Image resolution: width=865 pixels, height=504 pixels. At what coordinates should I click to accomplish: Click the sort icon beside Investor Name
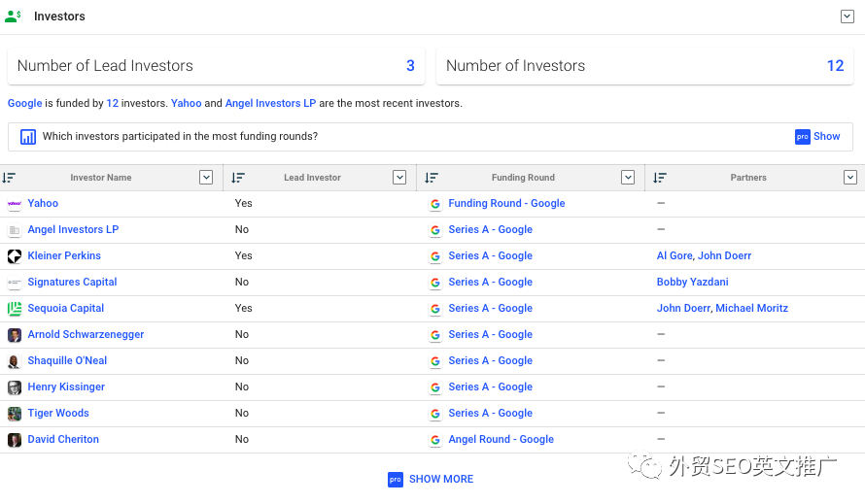[x=9, y=178]
